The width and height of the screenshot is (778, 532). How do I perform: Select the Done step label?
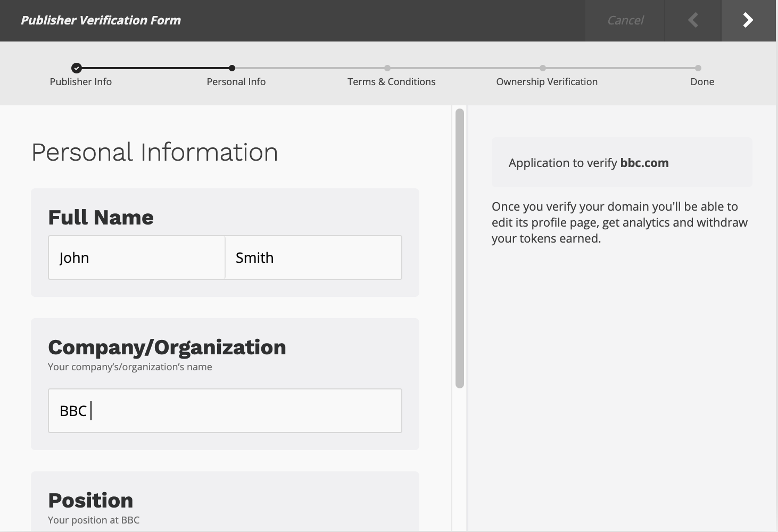(x=702, y=82)
